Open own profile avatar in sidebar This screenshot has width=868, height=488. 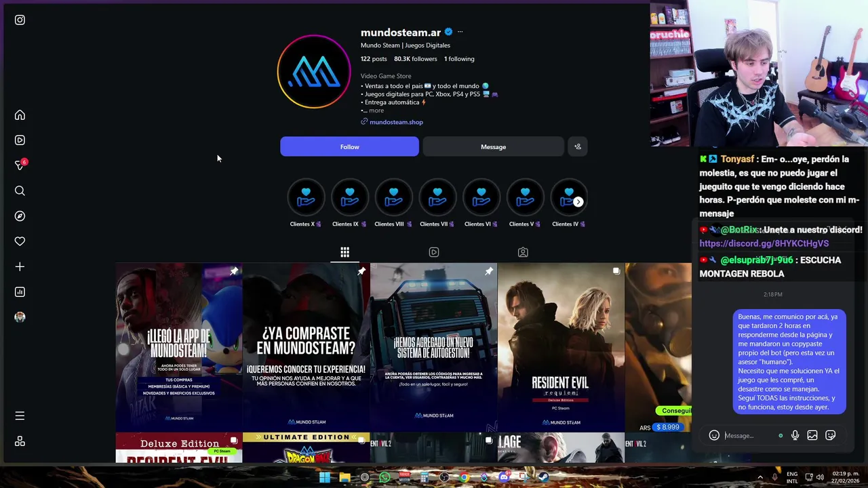pos(20,317)
